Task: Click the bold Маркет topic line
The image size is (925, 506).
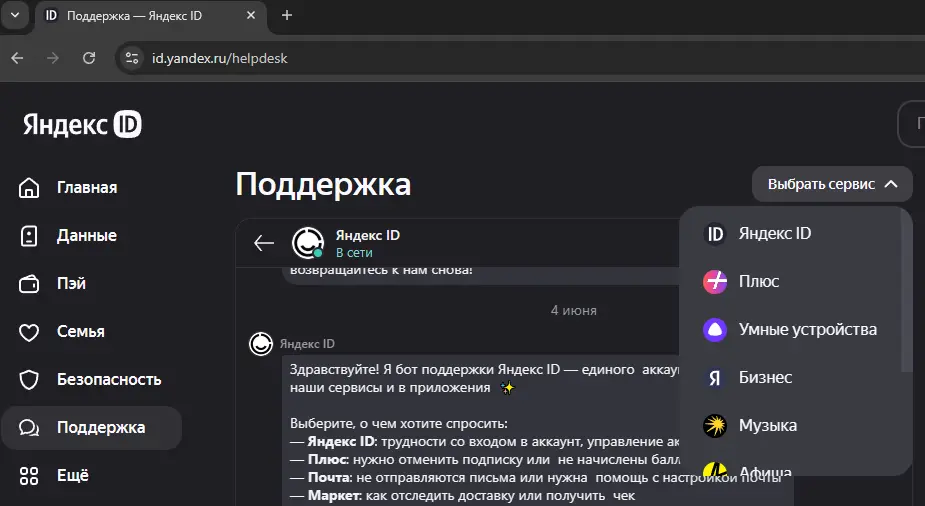Action: click(x=334, y=495)
